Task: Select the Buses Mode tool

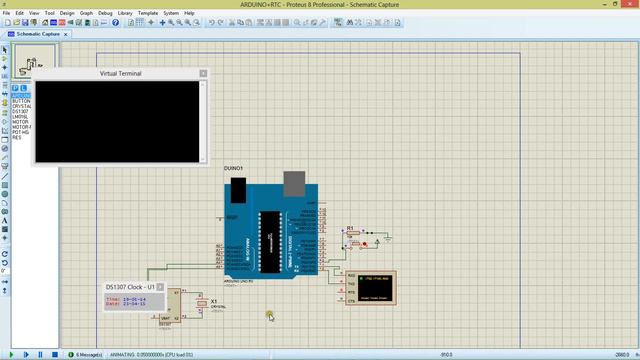Action: [x=5, y=94]
